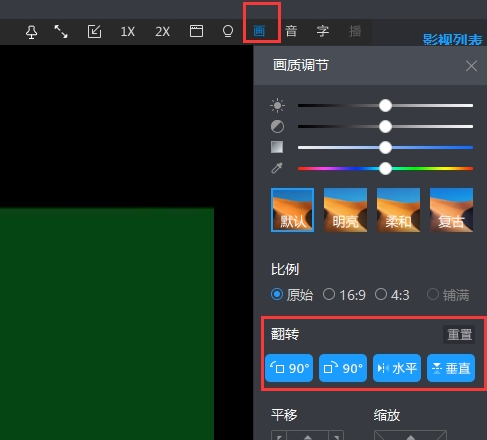This screenshot has width=487, height=440.
Task: Open the 影视列表 link
Action: [x=452, y=39]
